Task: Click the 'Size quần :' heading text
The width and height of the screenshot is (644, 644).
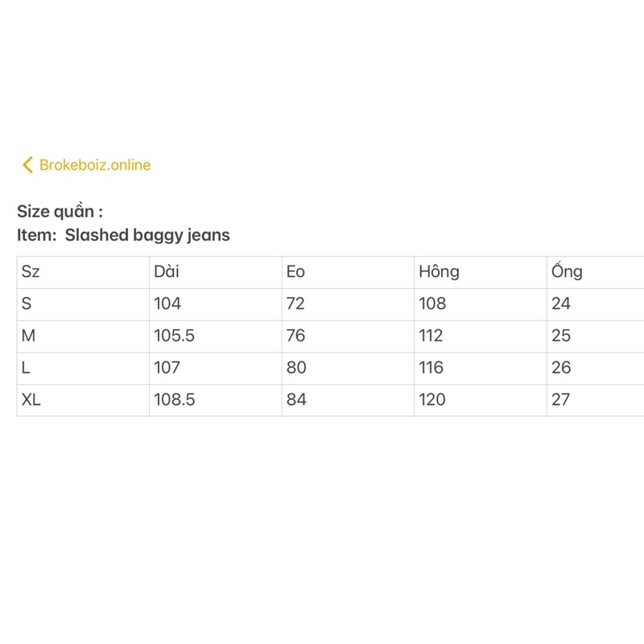Action: click(x=60, y=212)
